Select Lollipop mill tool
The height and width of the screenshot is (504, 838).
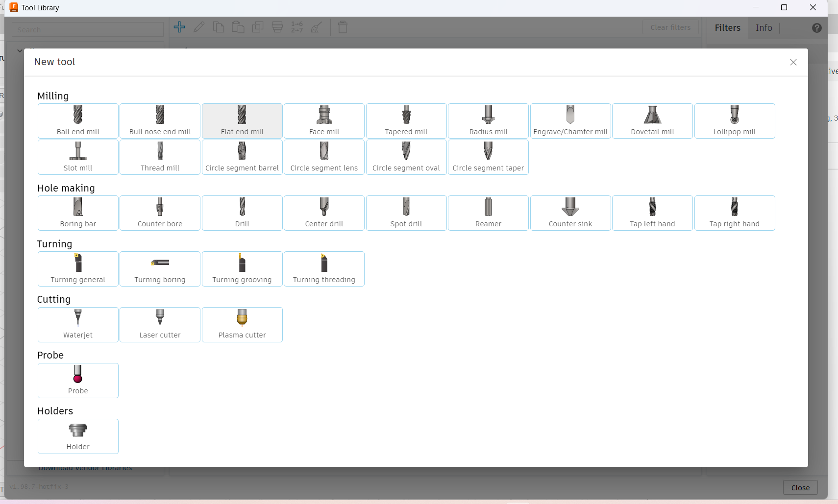[735, 121]
